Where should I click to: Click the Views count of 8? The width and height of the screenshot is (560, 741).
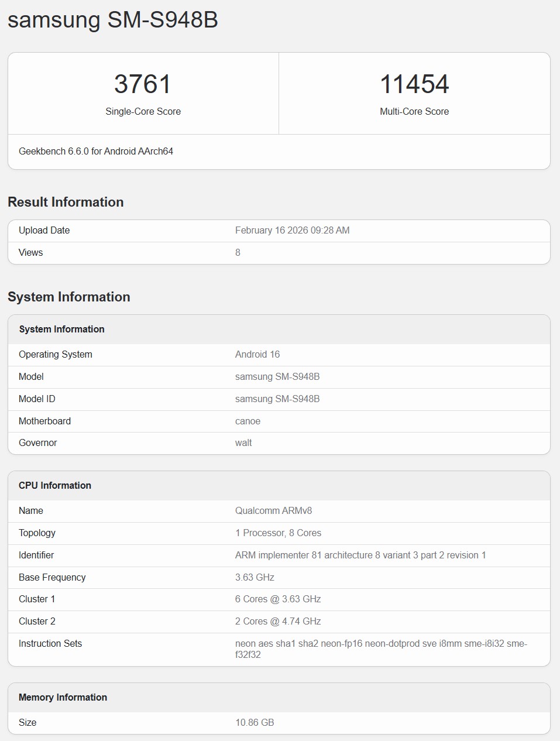coord(238,252)
